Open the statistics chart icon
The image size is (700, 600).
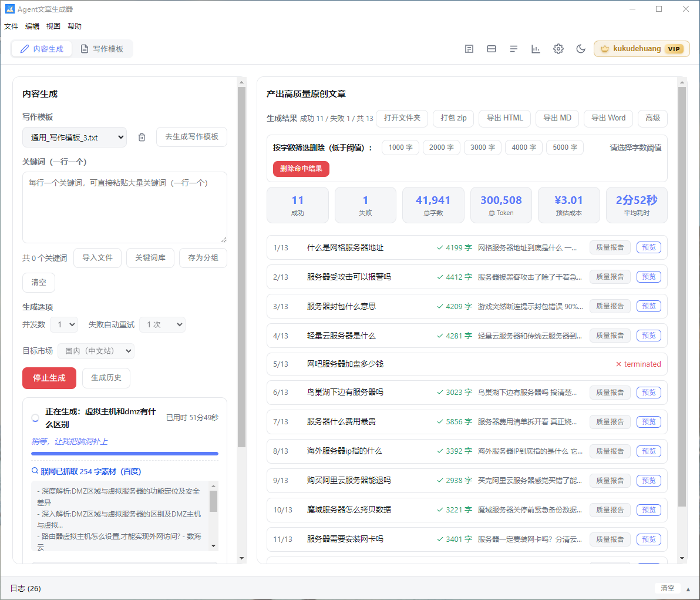pos(536,49)
